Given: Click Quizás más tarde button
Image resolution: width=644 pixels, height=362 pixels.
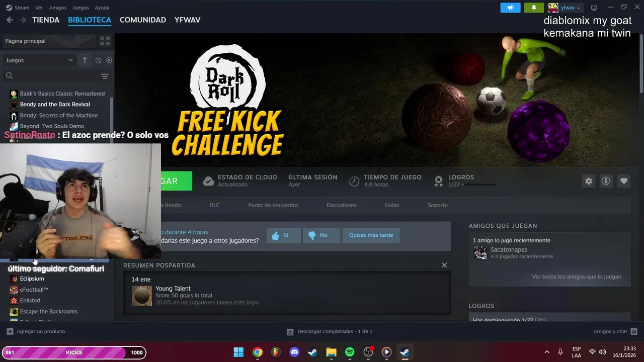Looking at the screenshot, I should pyautogui.click(x=371, y=235).
